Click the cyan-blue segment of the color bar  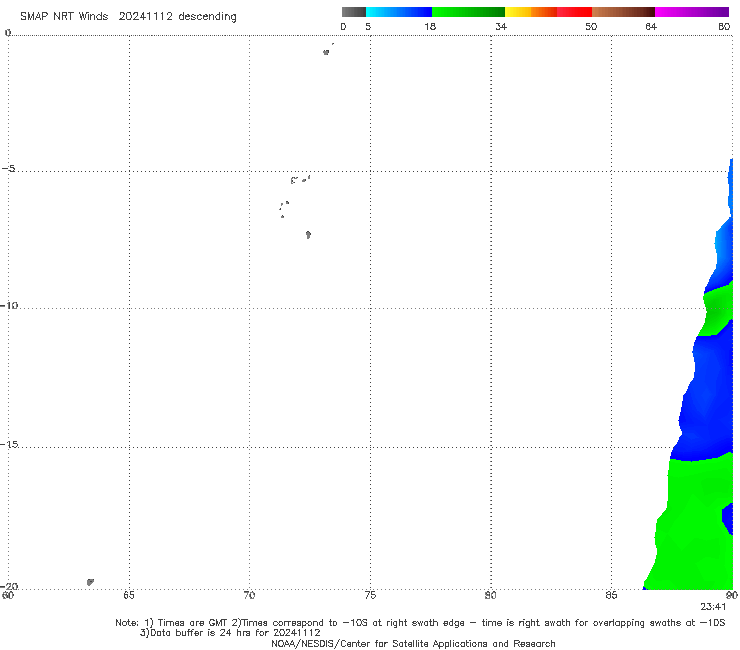tap(399, 12)
